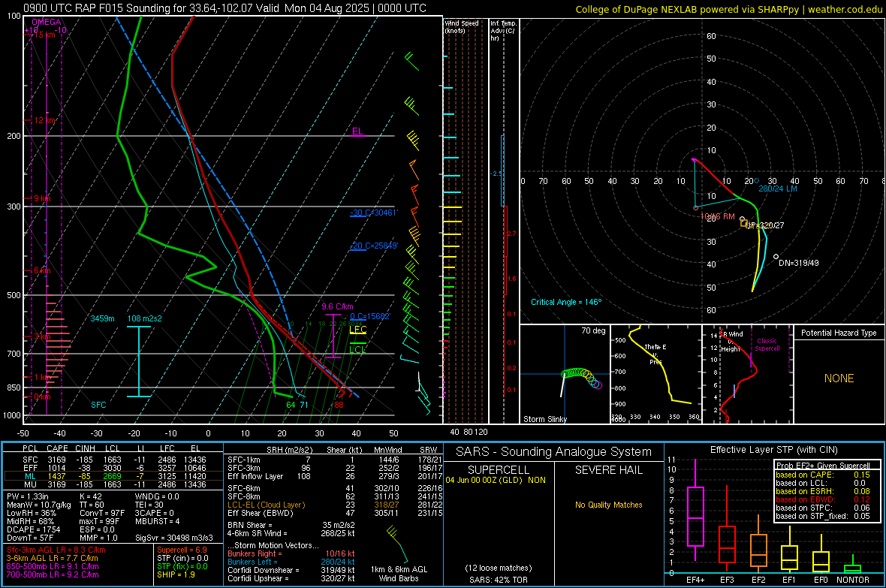This screenshot has height=588, width=886.
Task: Click the 'SigSvr = 30498 m3/s3' value
Action: [174, 538]
